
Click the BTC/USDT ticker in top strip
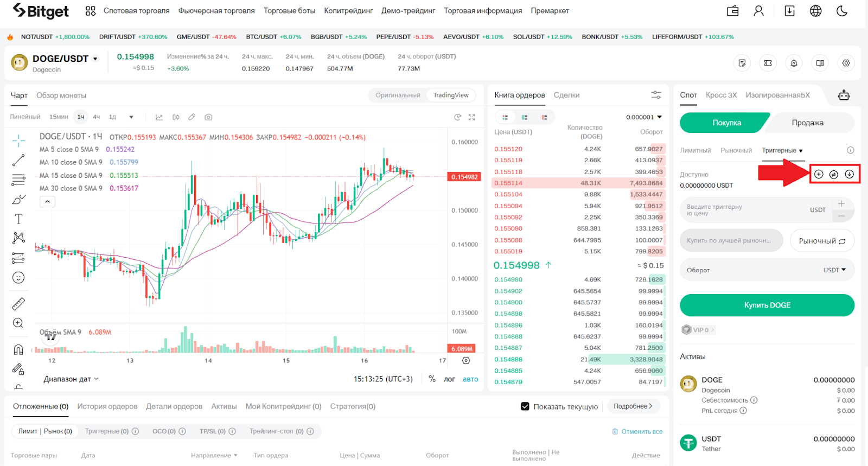click(x=273, y=37)
